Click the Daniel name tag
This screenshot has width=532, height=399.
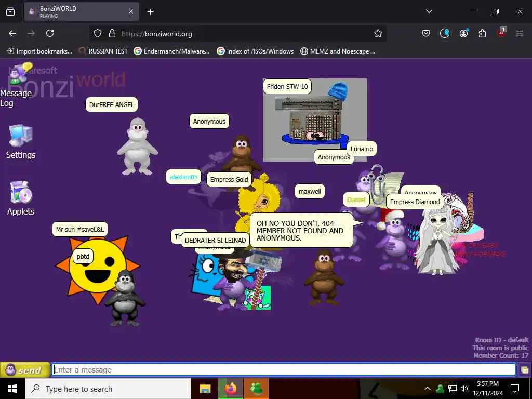[x=356, y=199]
